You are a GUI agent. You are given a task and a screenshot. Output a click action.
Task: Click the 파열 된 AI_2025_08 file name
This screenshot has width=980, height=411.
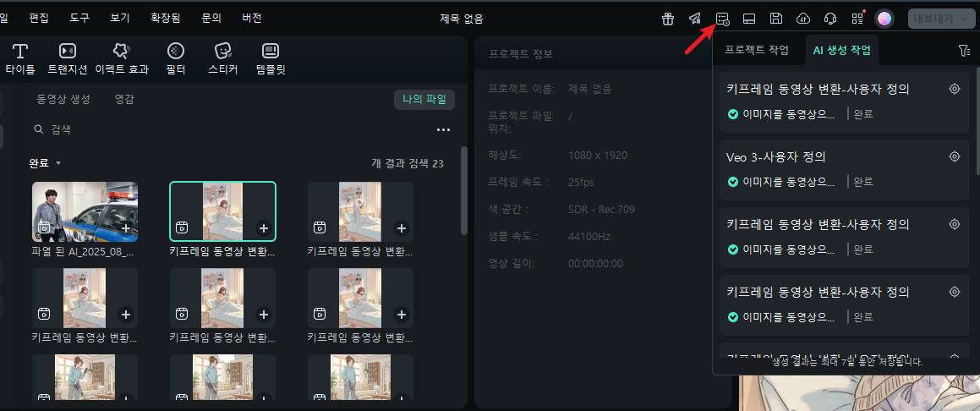[83, 252]
